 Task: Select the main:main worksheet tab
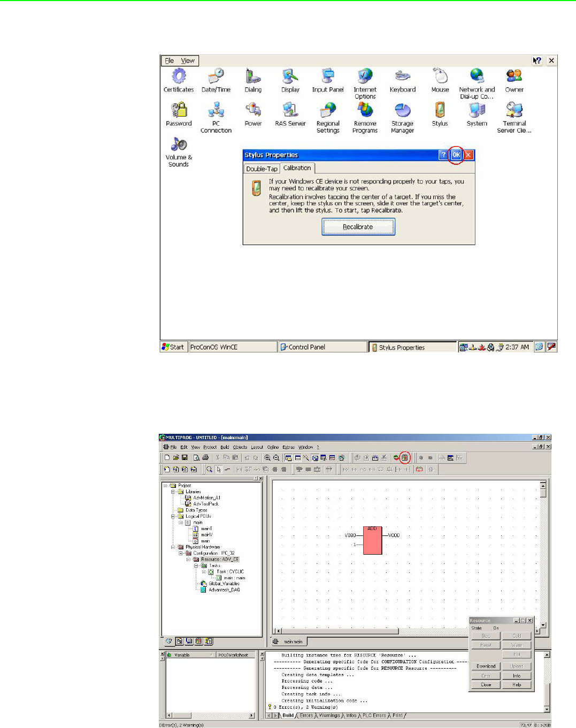tap(293, 642)
